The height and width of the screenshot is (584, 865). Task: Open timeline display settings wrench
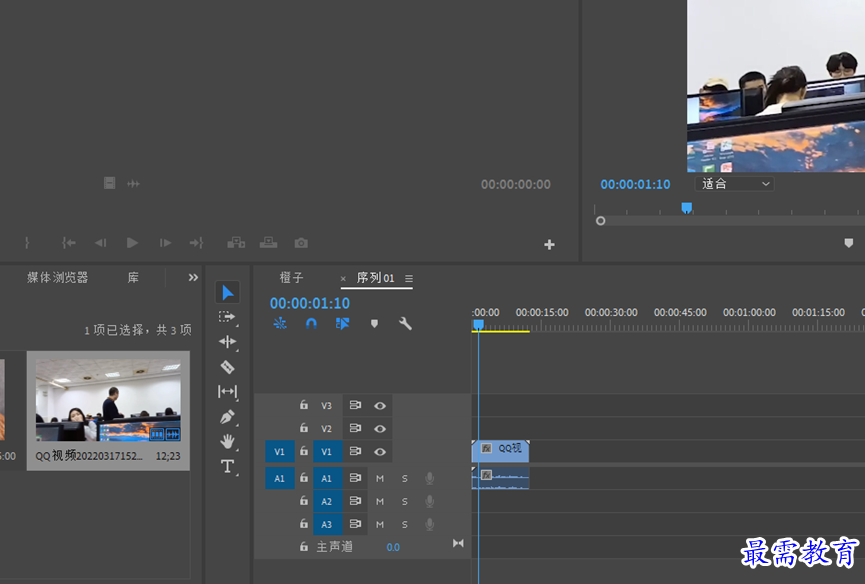(405, 324)
